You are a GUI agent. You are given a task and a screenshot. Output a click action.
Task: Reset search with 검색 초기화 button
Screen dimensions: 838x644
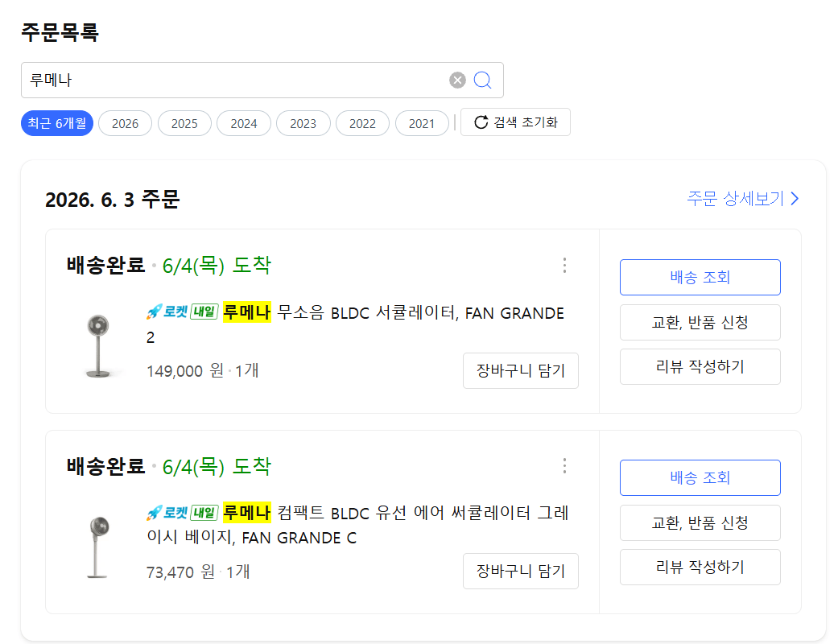pos(515,122)
